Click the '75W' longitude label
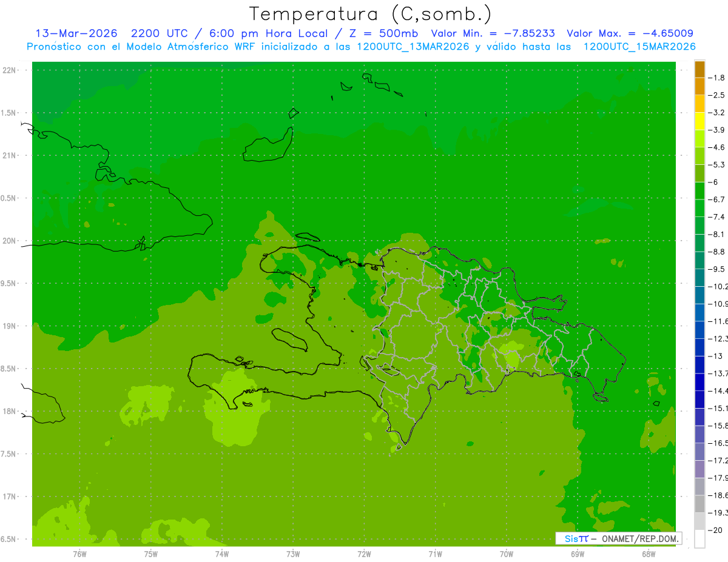The height and width of the screenshot is (562, 728). click(x=151, y=554)
